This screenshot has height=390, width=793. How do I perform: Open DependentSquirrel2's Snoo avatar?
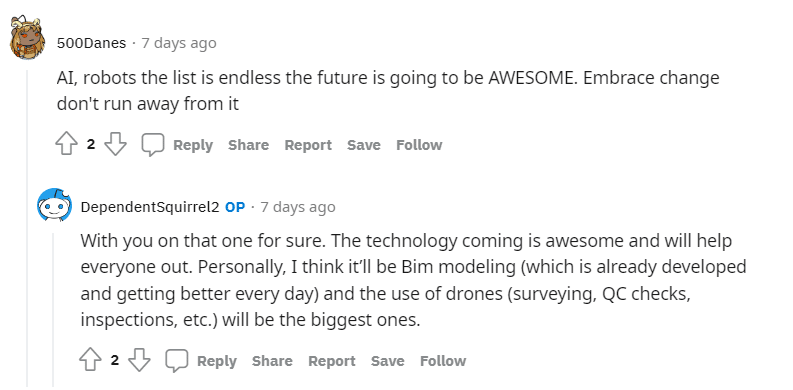pyautogui.click(x=54, y=205)
